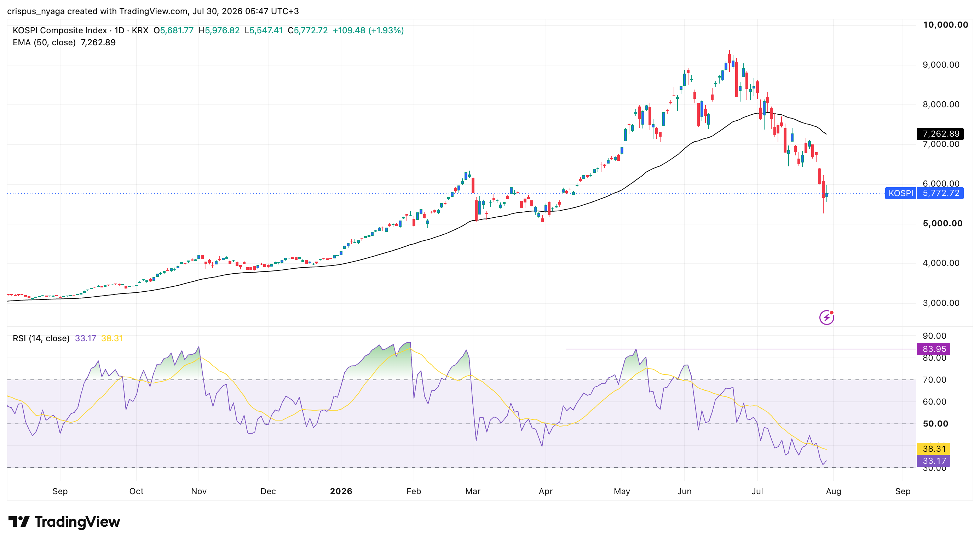
Task: Click the Feb label on time axis
Action: pos(414,491)
